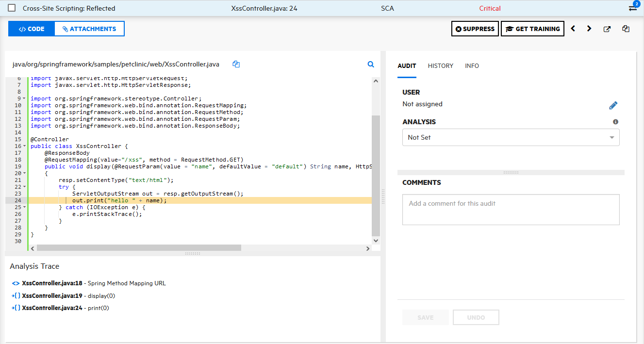Click the compare arrows icon with badge
Viewport: 644px width, 344px height.
coord(633,8)
